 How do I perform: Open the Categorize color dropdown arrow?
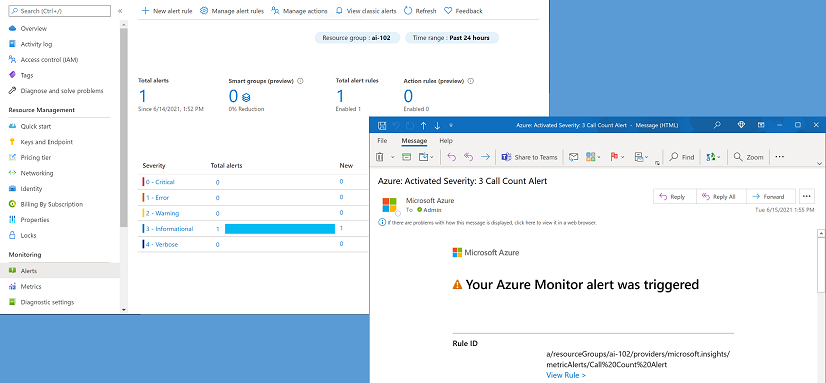(598, 157)
